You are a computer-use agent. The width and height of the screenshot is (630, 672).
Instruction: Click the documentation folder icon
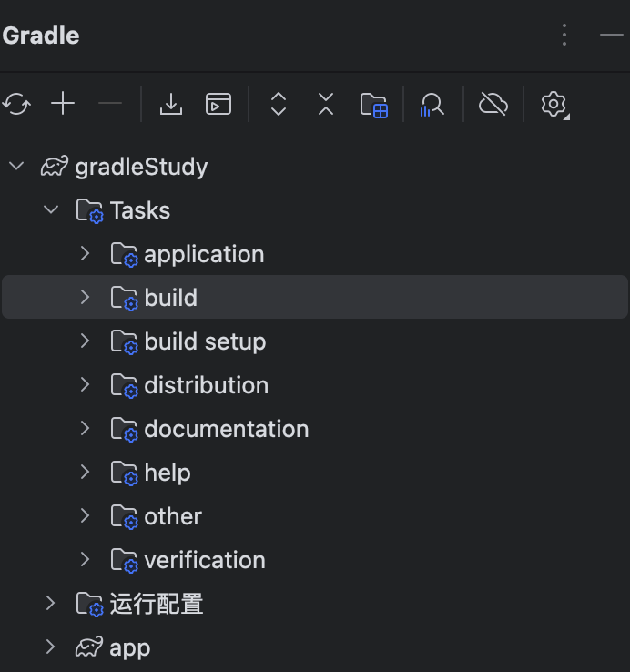(125, 430)
